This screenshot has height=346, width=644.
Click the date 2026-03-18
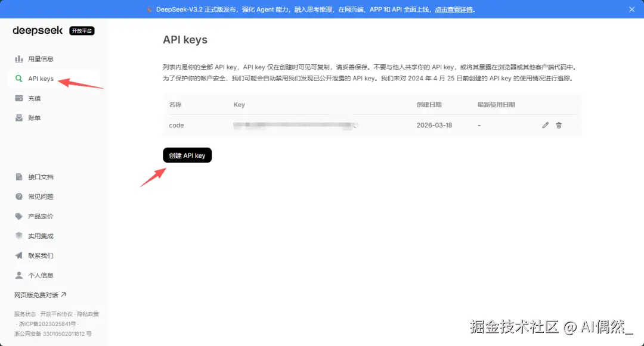pos(434,125)
